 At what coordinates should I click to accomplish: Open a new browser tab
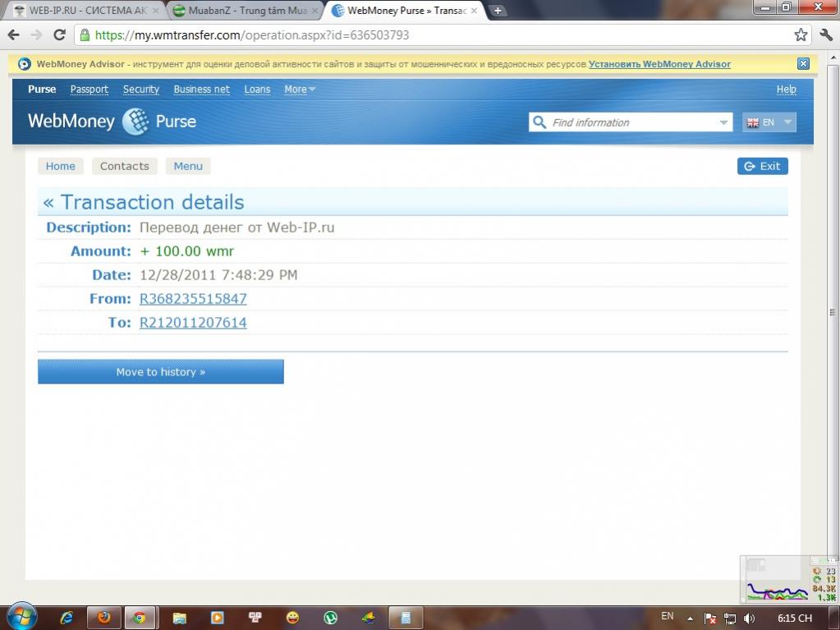(498, 11)
